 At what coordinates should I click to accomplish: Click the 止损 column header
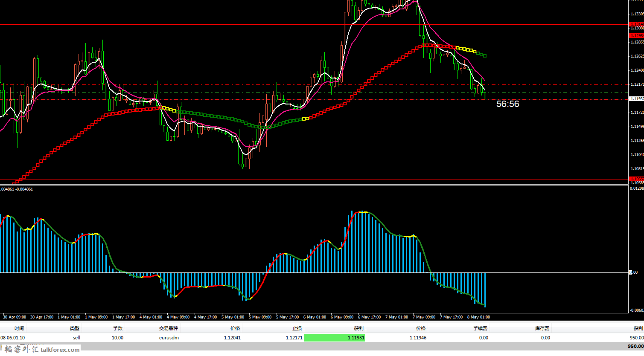click(297, 328)
